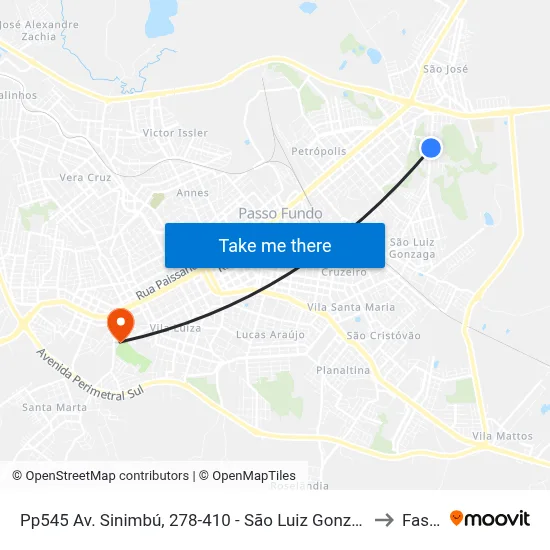Click the Vila Mattos label
Viewport: 550px width, 550px height.
click(502, 436)
